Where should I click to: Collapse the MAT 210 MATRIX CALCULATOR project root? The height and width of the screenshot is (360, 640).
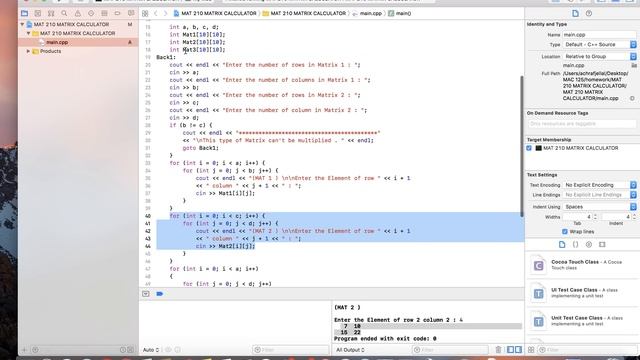[x=22, y=24]
